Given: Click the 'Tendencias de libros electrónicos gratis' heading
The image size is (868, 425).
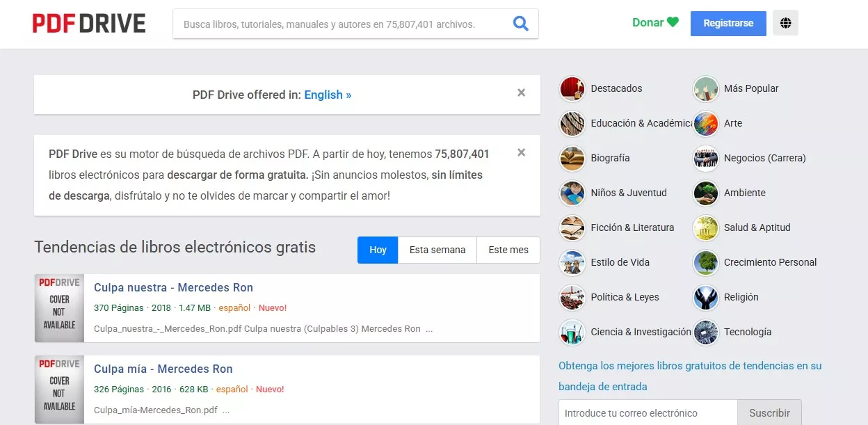Looking at the screenshot, I should pos(175,247).
